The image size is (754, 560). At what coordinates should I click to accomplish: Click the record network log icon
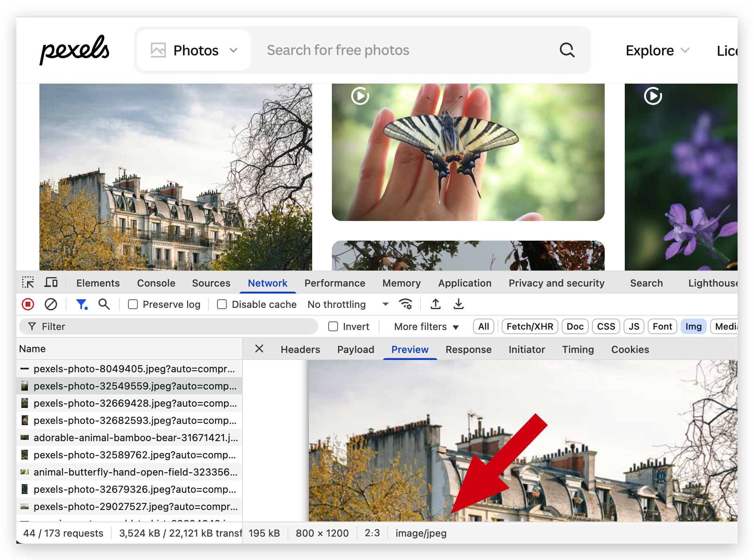[28, 304]
